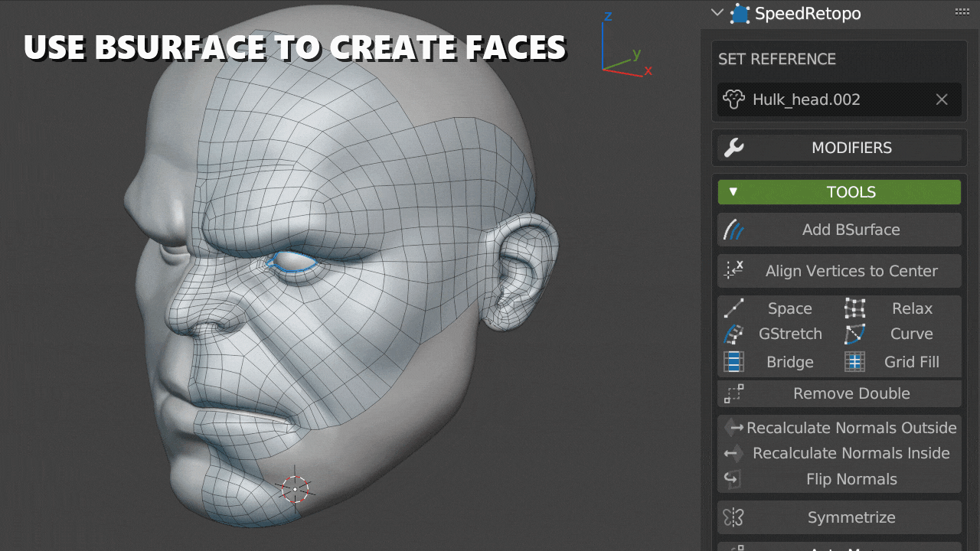Click the wrench icon on the Modifiers button
This screenshot has height=551, width=980.
(x=733, y=148)
